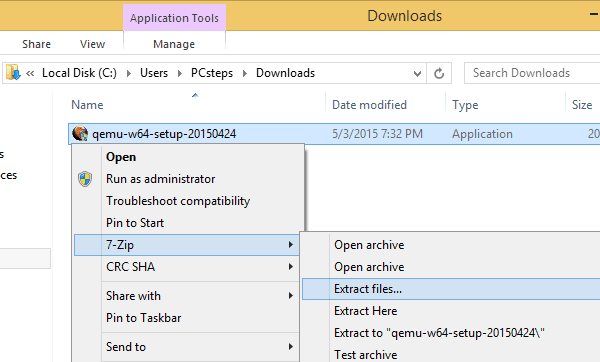Image resolution: width=600 pixels, height=362 pixels.
Task: Select Test archive
Action: click(x=365, y=354)
